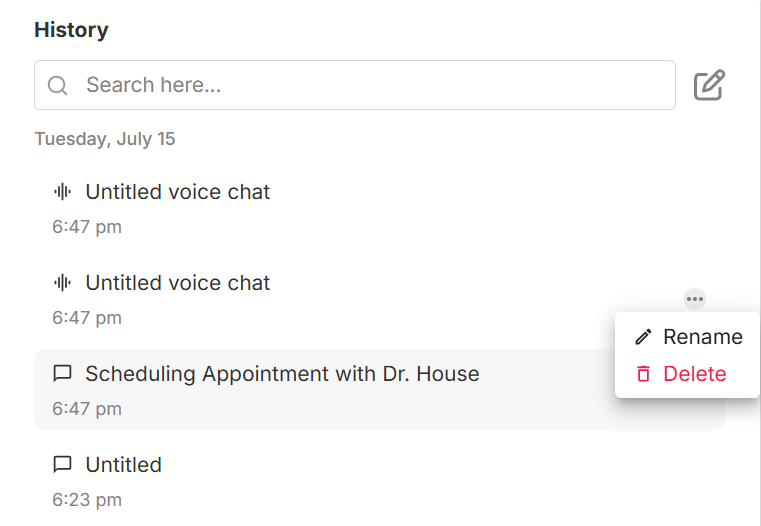Click the trash icon beside Delete

643,374
